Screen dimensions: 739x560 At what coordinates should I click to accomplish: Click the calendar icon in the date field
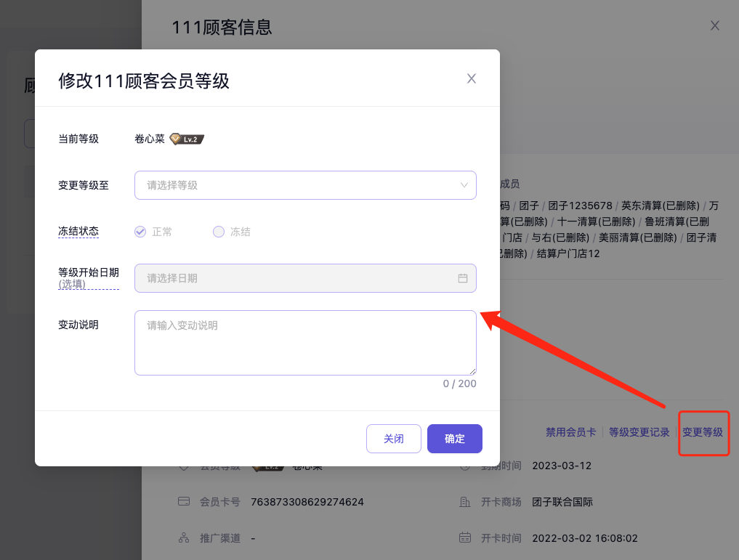point(462,278)
